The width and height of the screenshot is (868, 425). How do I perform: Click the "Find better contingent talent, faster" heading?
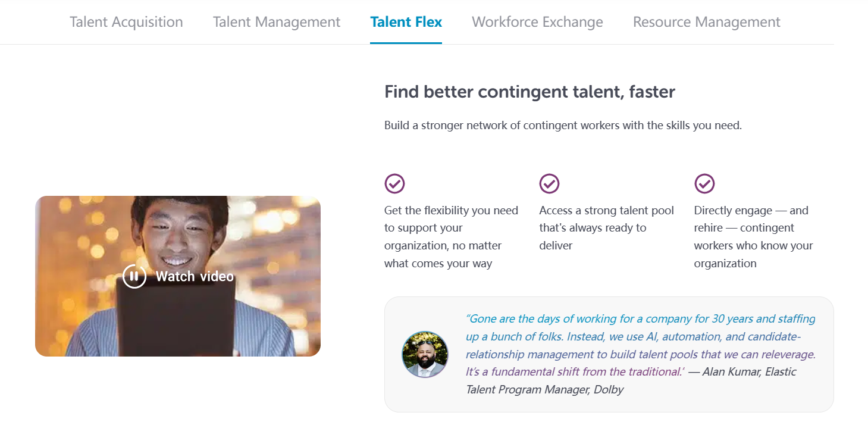tap(529, 92)
